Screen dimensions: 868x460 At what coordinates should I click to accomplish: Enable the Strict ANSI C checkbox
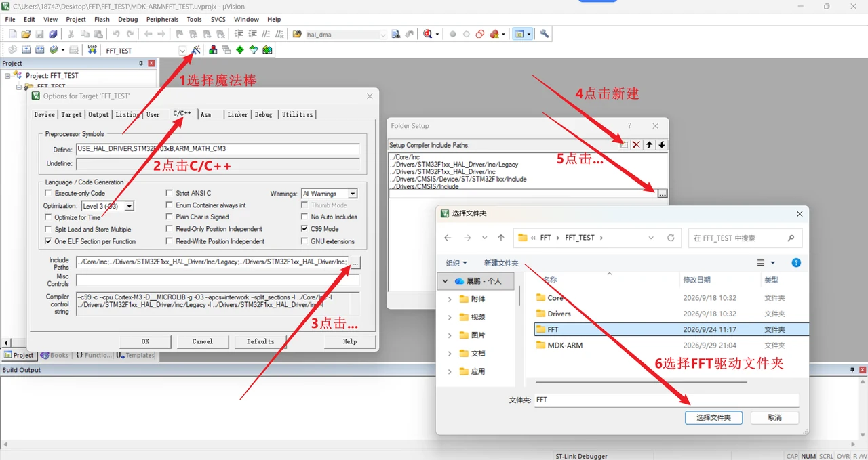click(x=170, y=193)
